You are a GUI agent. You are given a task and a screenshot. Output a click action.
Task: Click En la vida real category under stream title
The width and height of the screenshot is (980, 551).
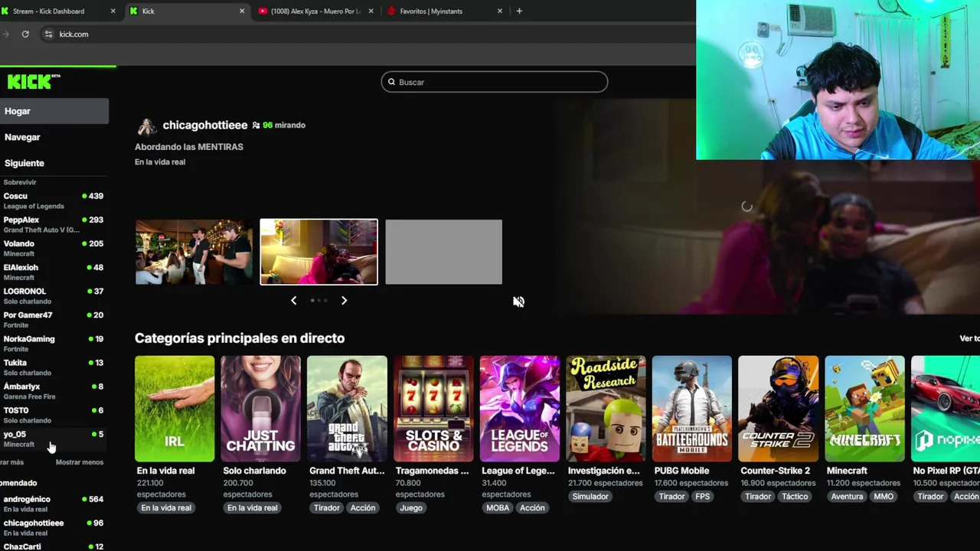pos(160,162)
